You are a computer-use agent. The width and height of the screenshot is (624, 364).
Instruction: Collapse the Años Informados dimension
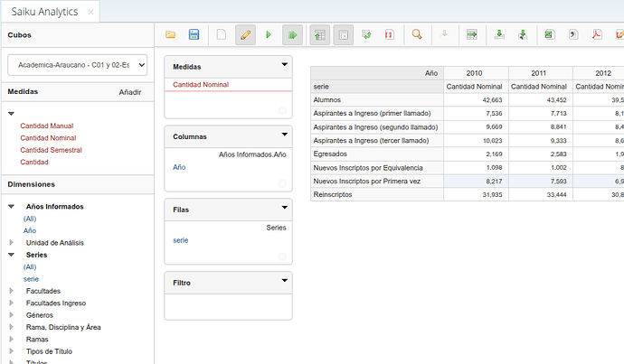[x=11, y=207]
